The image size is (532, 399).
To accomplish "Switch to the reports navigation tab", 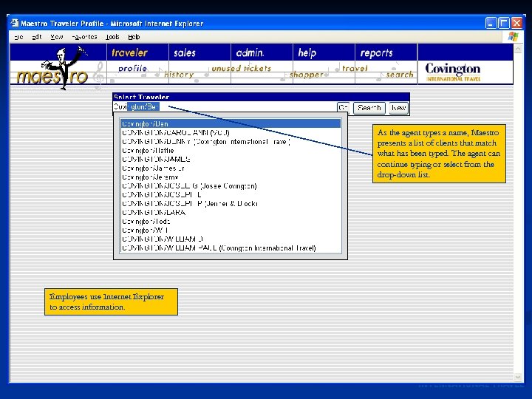I will click(376, 52).
